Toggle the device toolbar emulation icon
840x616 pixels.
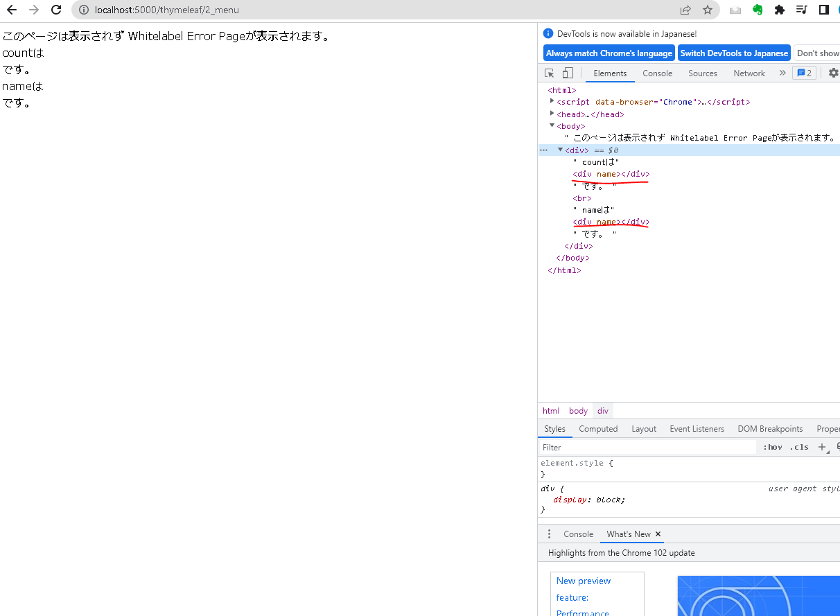[x=567, y=72]
